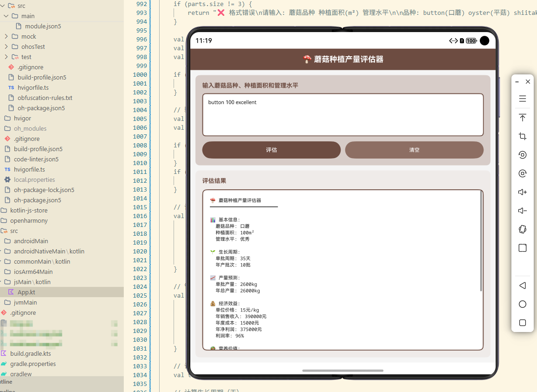Click the 评估结果 heading text
The image size is (537, 392).
[214, 181]
